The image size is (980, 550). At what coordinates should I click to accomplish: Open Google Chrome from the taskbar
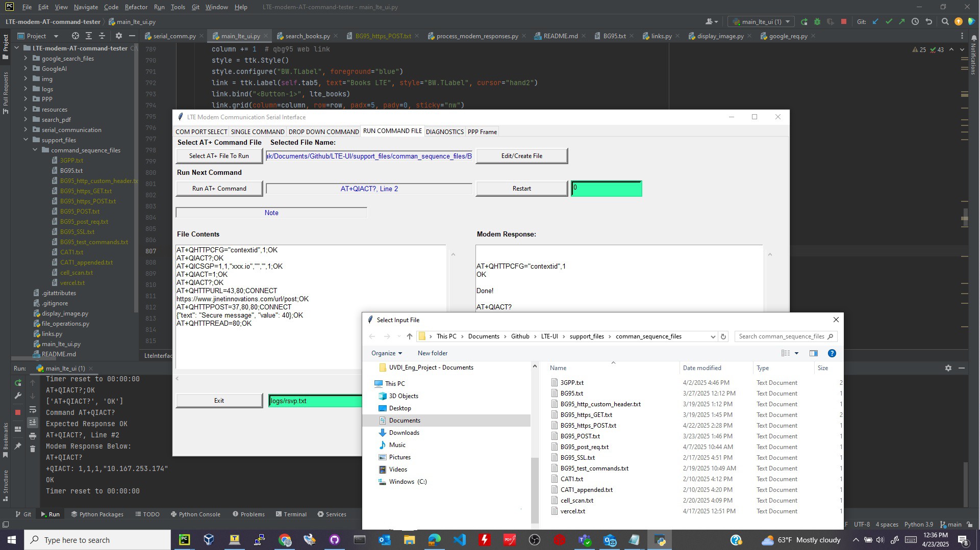point(285,539)
